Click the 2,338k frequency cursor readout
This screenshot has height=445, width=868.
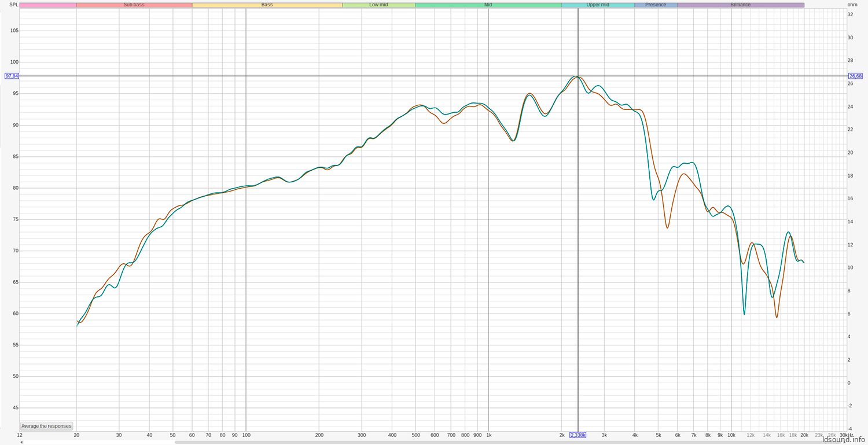pyautogui.click(x=578, y=435)
